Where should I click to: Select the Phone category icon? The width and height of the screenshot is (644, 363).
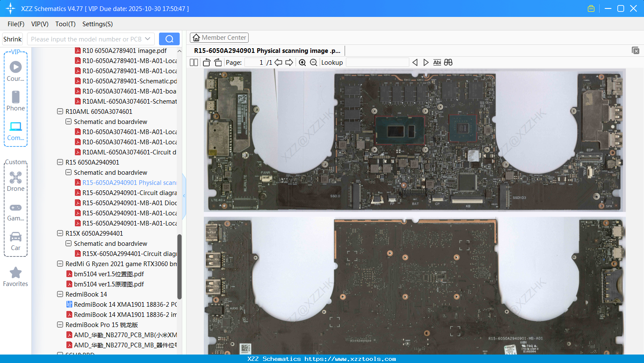[x=16, y=101]
